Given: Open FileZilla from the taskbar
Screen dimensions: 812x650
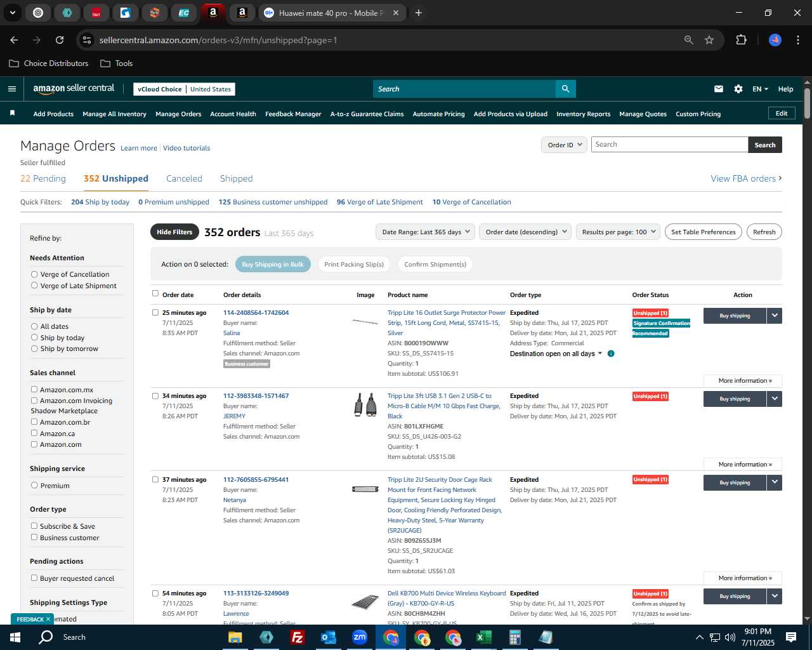Looking at the screenshot, I should 297,637.
